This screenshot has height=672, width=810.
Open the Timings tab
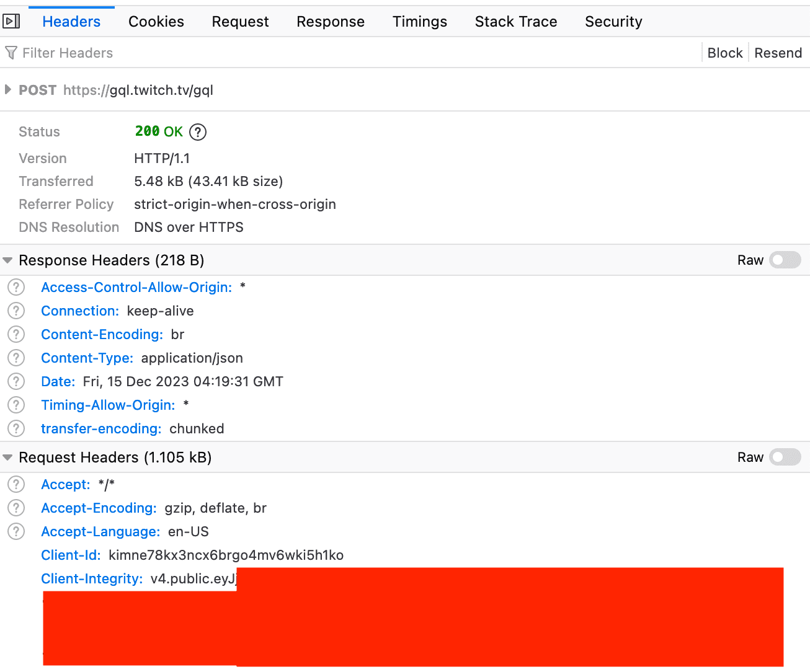pos(419,22)
